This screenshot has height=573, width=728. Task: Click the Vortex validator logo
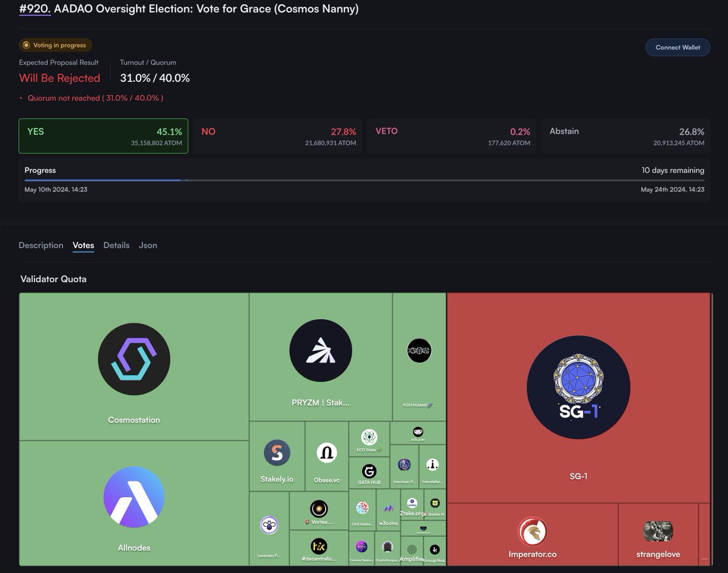pyautogui.click(x=318, y=509)
